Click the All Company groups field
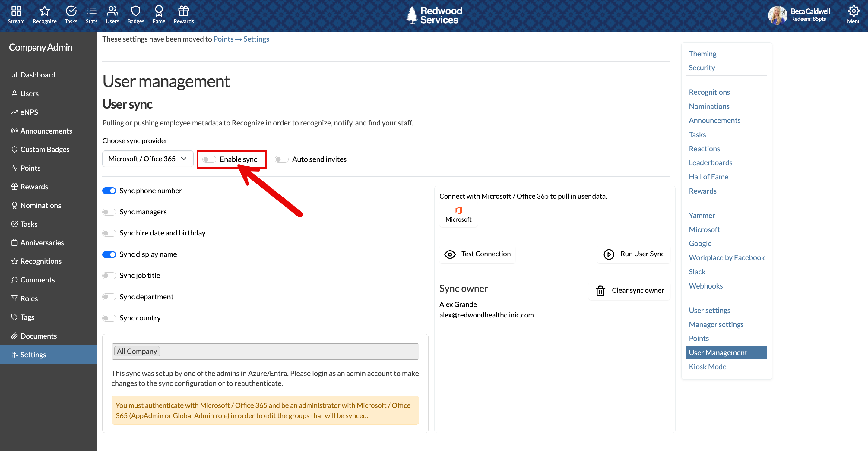Screen dimensions: 868x451 tap(265, 351)
